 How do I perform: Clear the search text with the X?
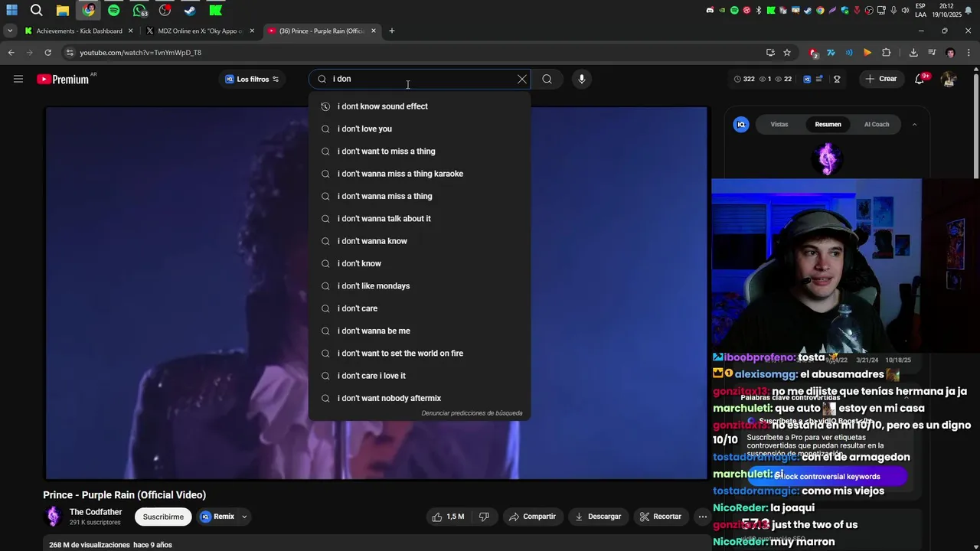[x=522, y=79]
